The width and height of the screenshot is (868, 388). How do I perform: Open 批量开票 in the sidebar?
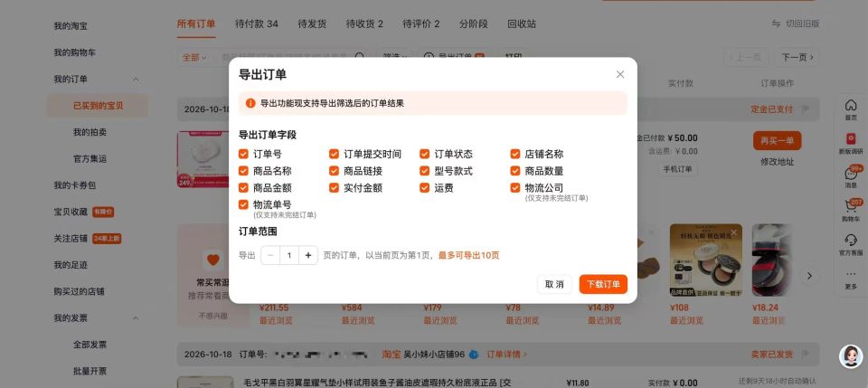tap(90, 371)
